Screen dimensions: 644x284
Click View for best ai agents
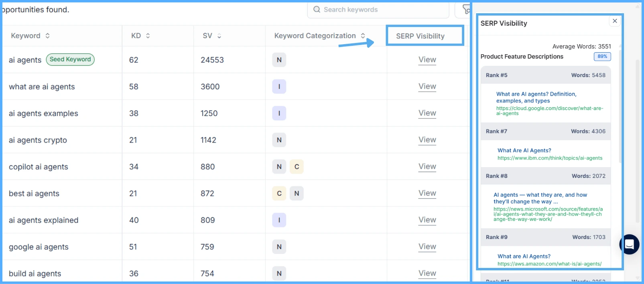tap(427, 193)
